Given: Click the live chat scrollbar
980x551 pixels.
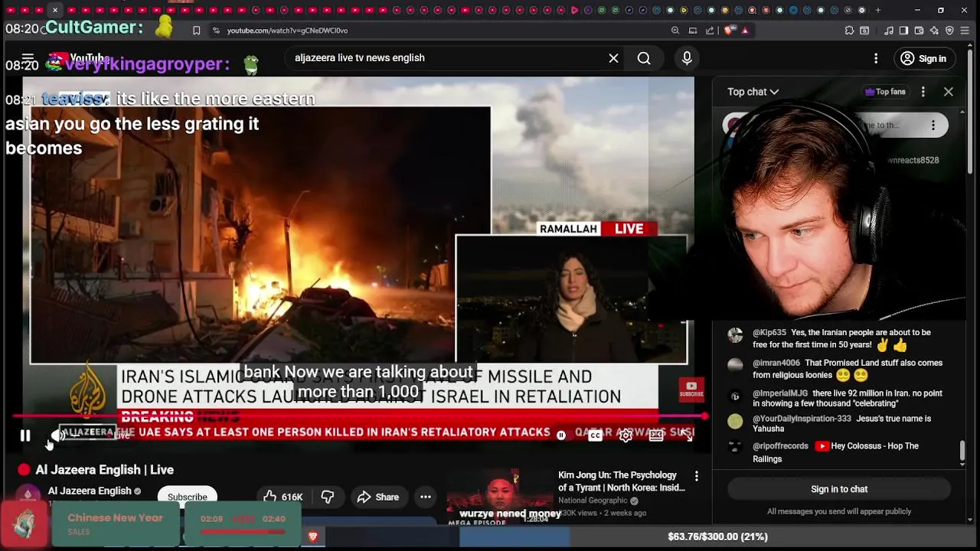Looking at the screenshot, I should point(962,450).
